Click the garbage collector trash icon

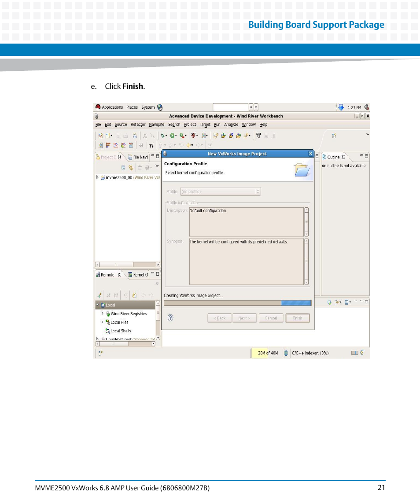click(286, 353)
